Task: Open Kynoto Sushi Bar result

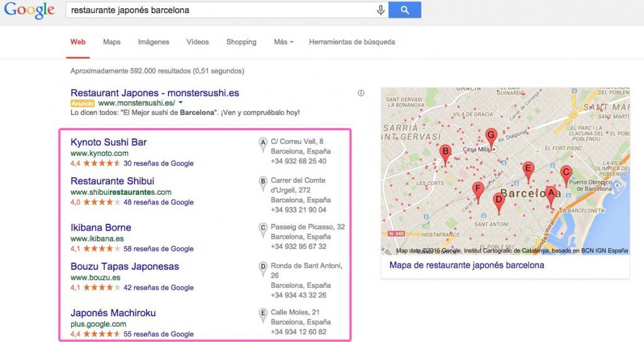Action: tap(108, 142)
